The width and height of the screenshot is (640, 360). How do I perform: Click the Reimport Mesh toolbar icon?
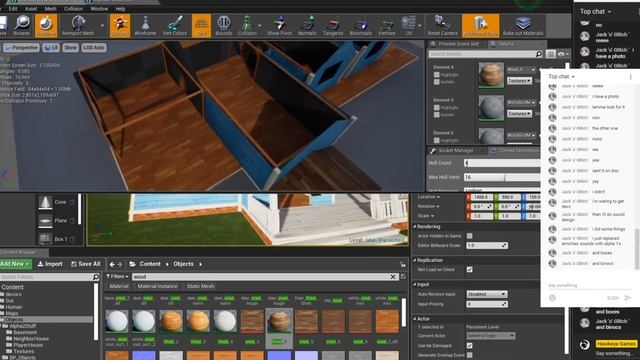pos(78,25)
